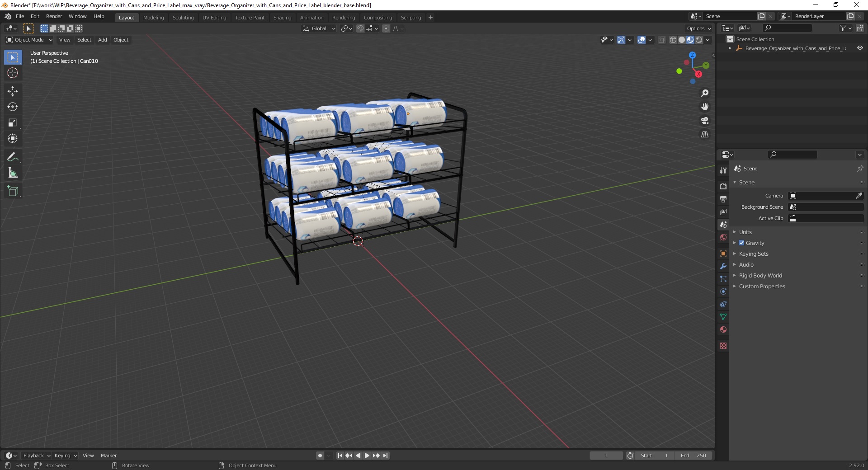Click the zoom magnifier viewport gizmo
This screenshot has height=470, width=868.
pyautogui.click(x=705, y=93)
